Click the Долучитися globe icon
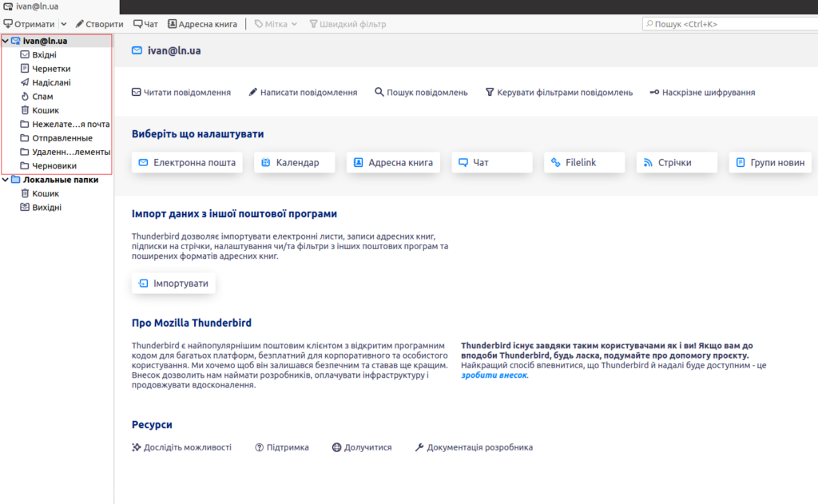The image size is (818, 504). click(336, 447)
